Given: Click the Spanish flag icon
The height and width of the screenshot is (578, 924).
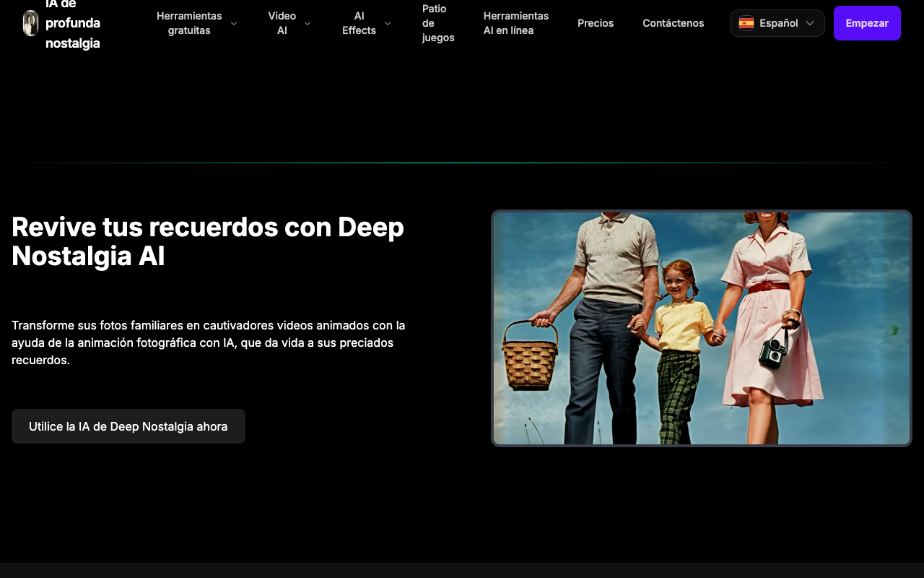Looking at the screenshot, I should [746, 23].
